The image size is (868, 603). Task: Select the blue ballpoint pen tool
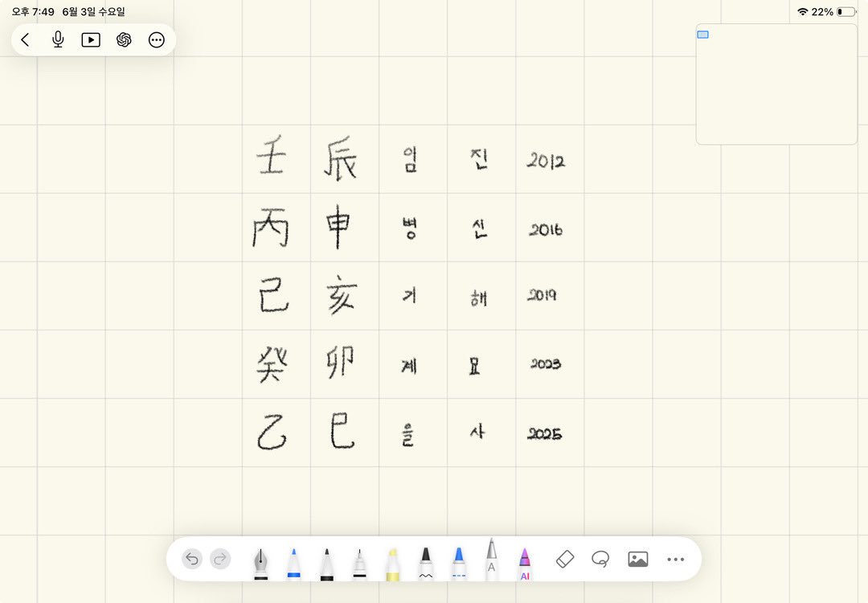[294, 563]
